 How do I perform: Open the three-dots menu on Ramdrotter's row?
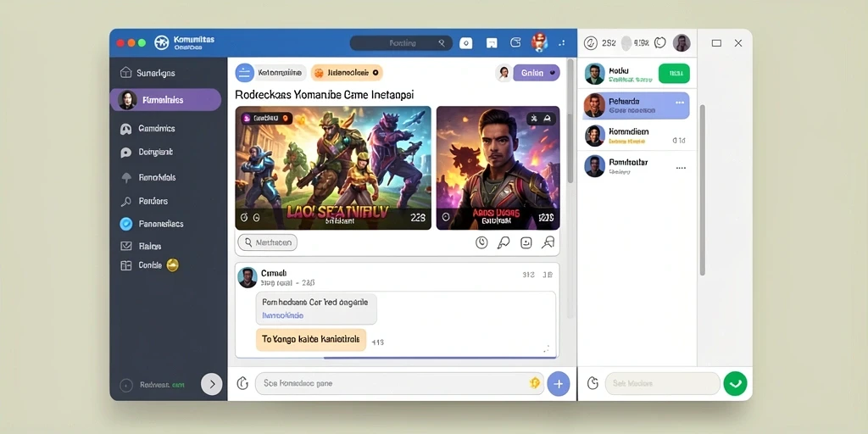[x=681, y=168]
